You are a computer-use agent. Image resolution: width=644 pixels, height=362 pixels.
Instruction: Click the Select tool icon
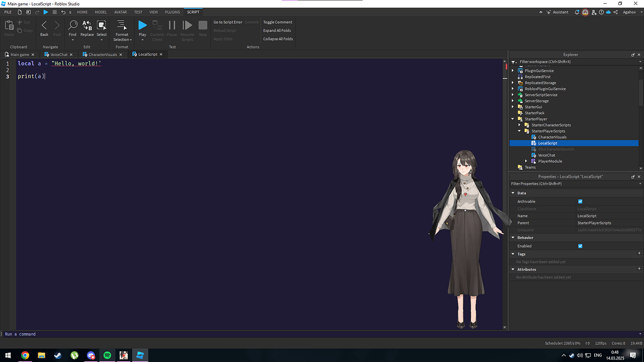click(x=101, y=26)
